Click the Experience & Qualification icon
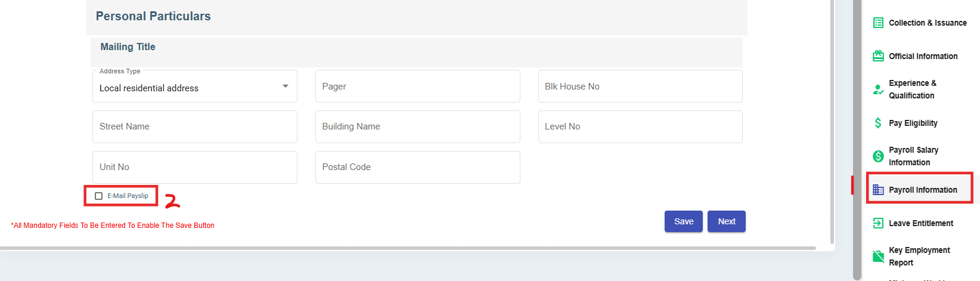 [x=878, y=89]
